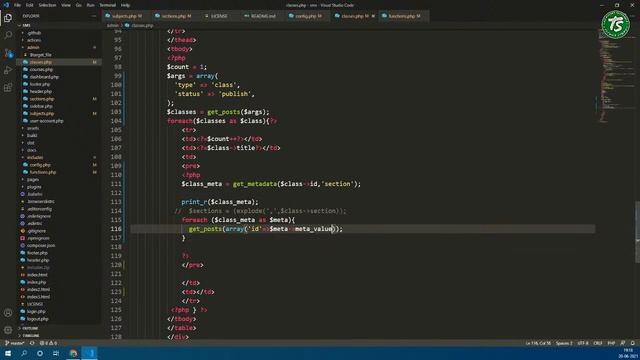The width and height of the screenshot is (640, 360).
Task: Open the notifications bell in status bar
Action: point(632,343)
